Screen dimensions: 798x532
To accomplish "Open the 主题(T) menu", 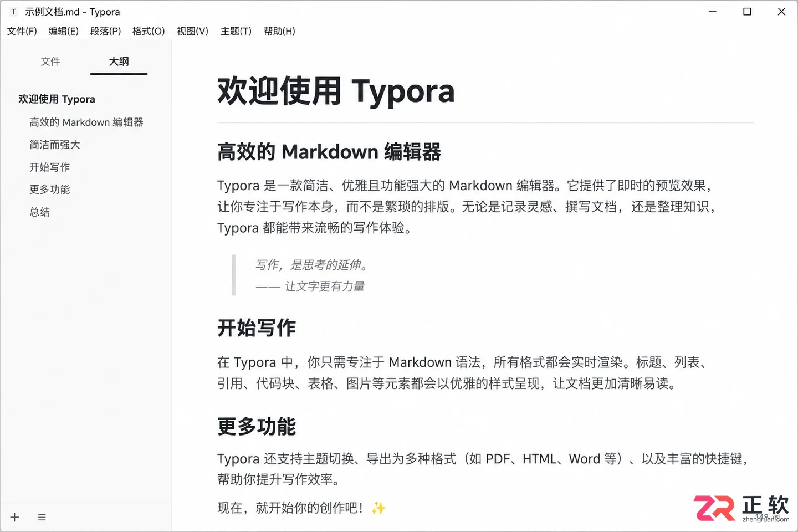I will [x=236, y=31].
